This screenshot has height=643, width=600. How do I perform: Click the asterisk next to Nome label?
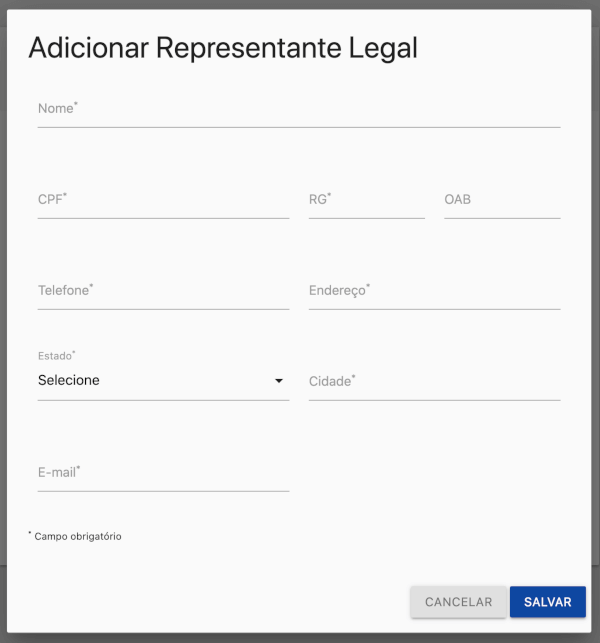pos(76,104)
